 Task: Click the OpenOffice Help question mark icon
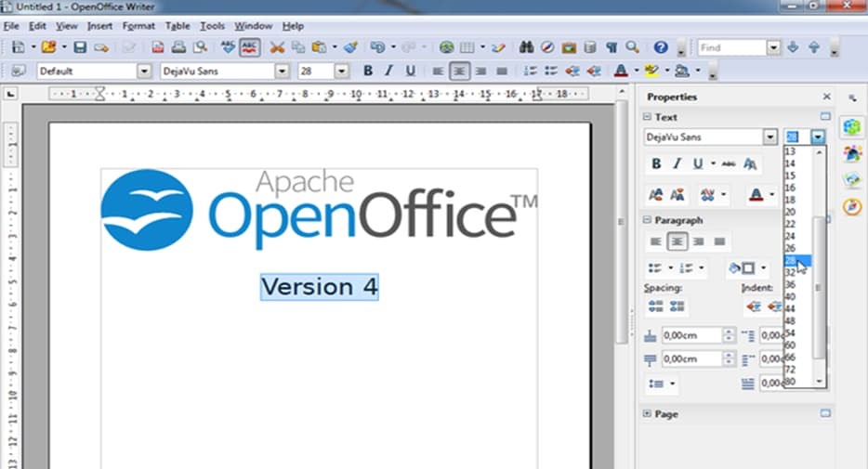point(661,47)
